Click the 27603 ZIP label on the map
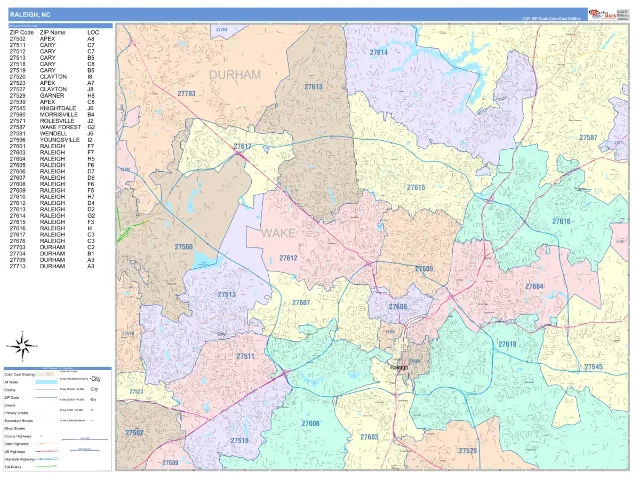The height and width of the screenshot is (480, 640). [369, 437]
